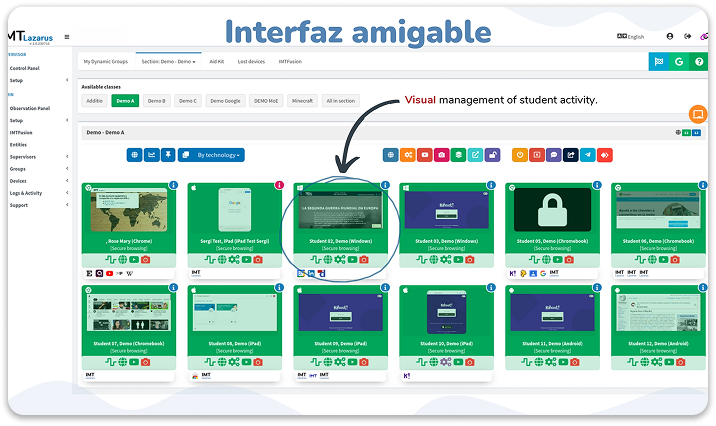Open the IMTFusion tab
The image size is (716, 426).
point(290,61)
